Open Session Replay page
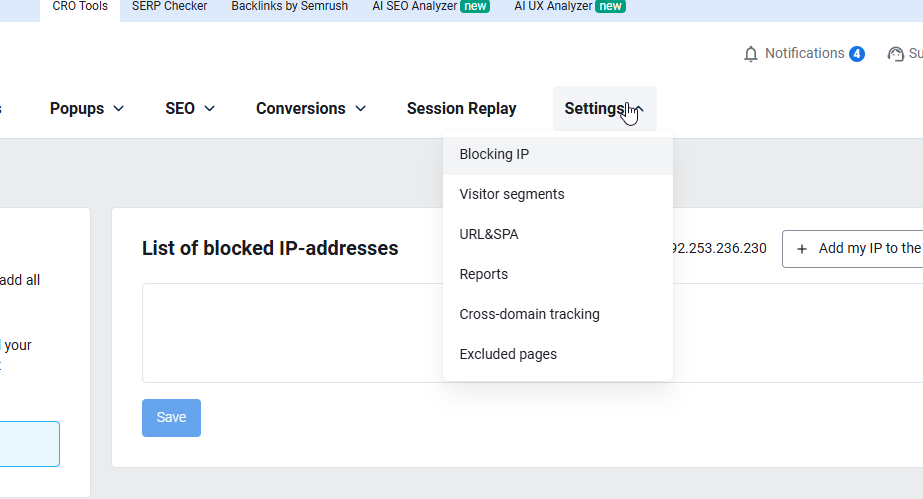The image size is (923, 499). 462,109
